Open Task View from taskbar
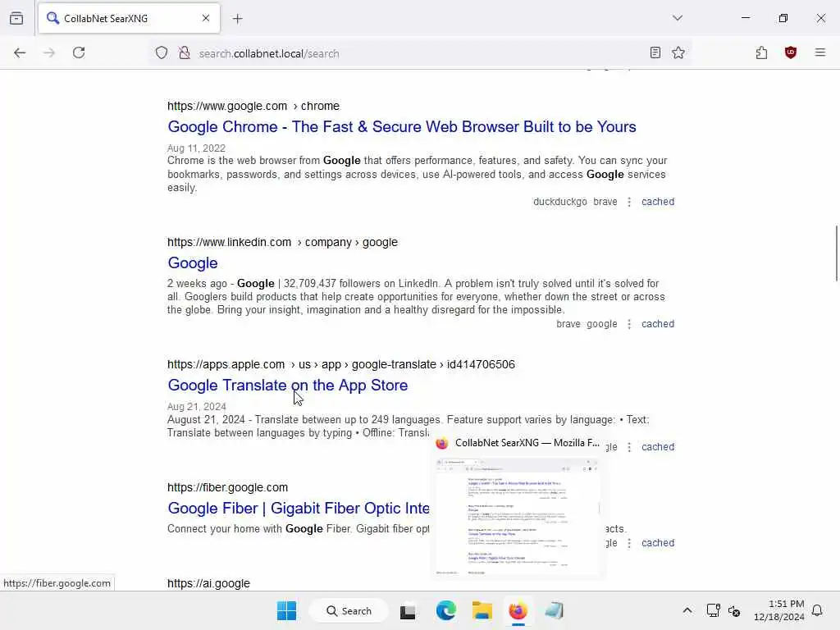The height and width of the screenshot is (630, 840). pyautogui.click(x=408, y=610)
